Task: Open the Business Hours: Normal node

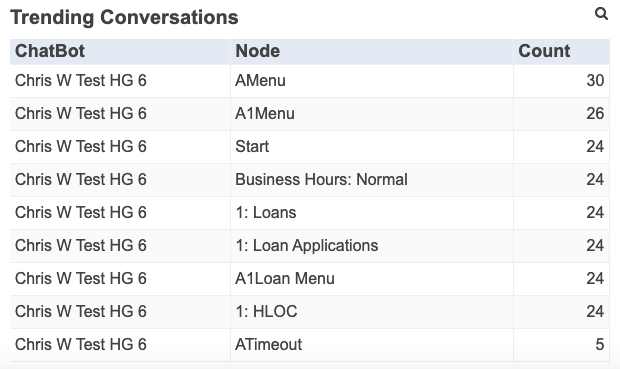Action: coord(321,180)
